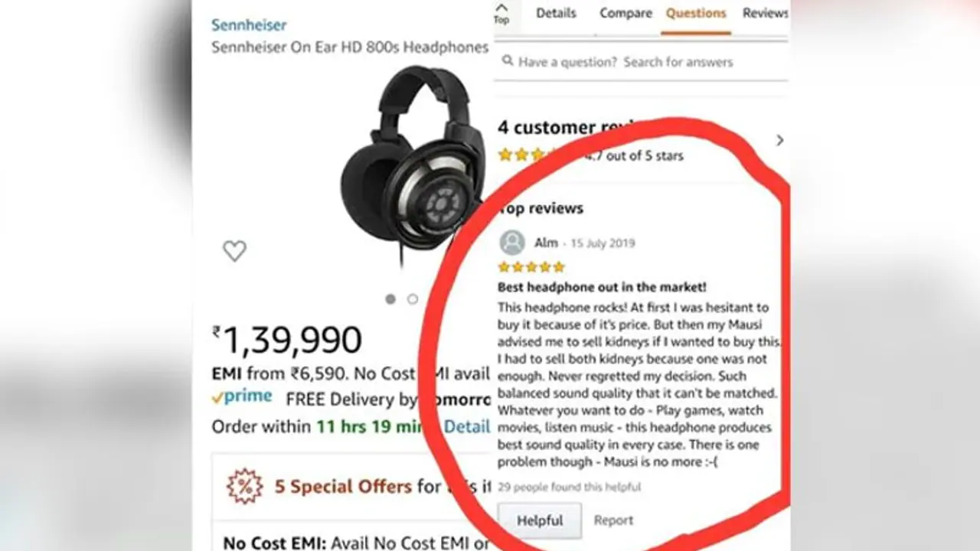Click the Report link
The height and width of the screenshot is (551, 980).
613,520
